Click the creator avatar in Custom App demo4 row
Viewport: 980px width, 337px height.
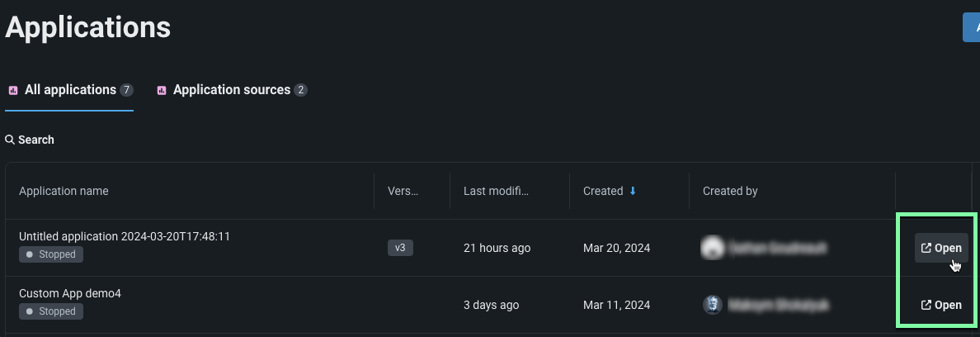[x=713, y=305]
